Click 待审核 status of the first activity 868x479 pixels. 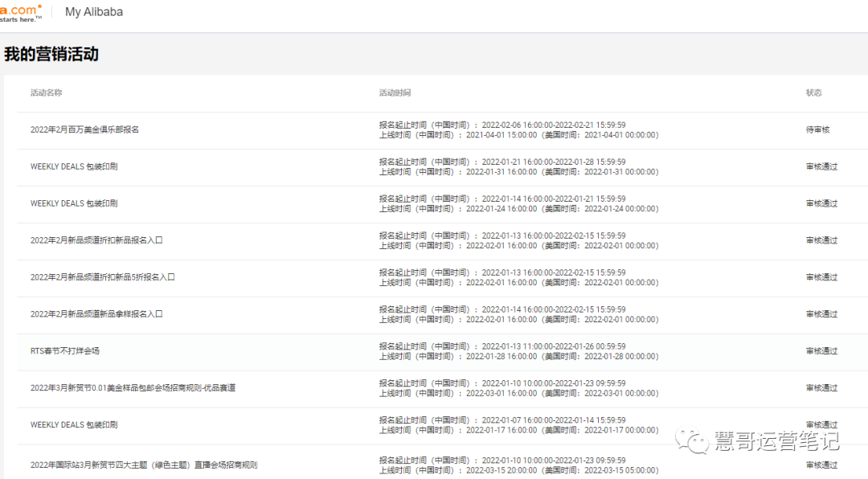[x=817, y=129]
